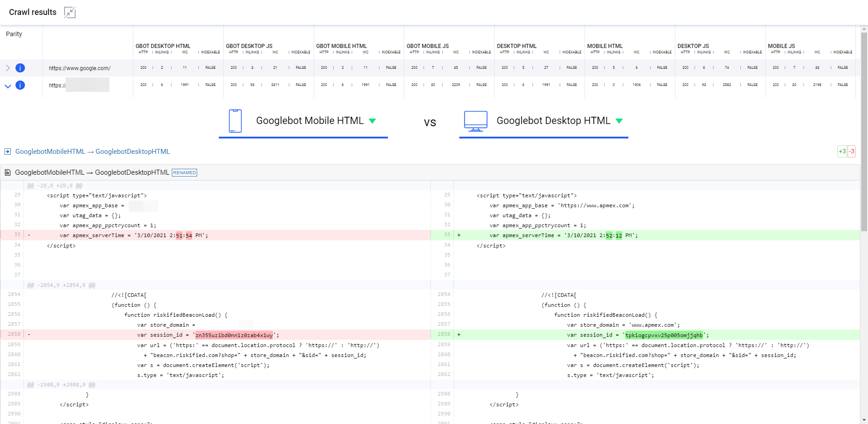Open GooglebotMobileHTML → GooglebotDesktopHTML summary link

(x=93, y=152)
